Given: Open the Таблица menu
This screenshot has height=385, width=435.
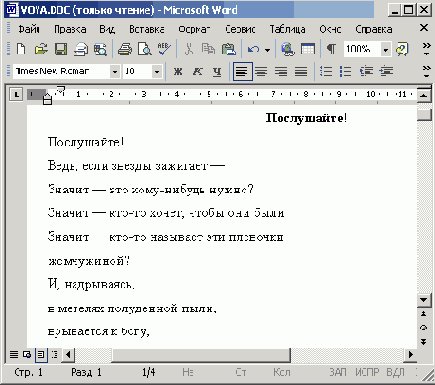Looking at the screenshot, I should 287,29.
